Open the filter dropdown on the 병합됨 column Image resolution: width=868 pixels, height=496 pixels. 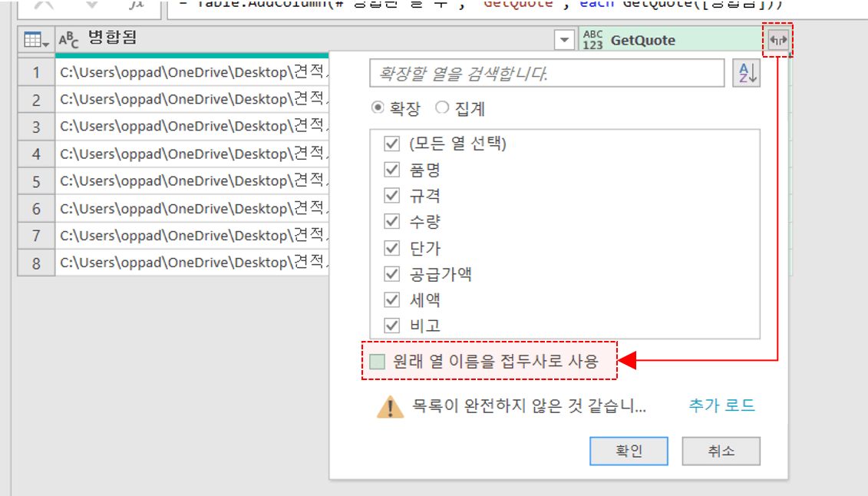(x=564, y=38)
